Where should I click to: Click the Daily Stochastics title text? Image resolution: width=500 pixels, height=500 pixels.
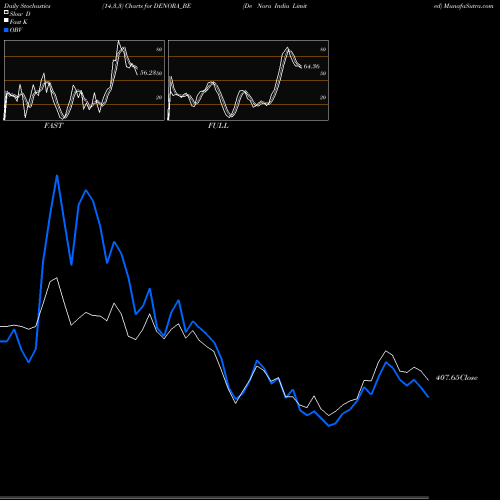(27, 6)
